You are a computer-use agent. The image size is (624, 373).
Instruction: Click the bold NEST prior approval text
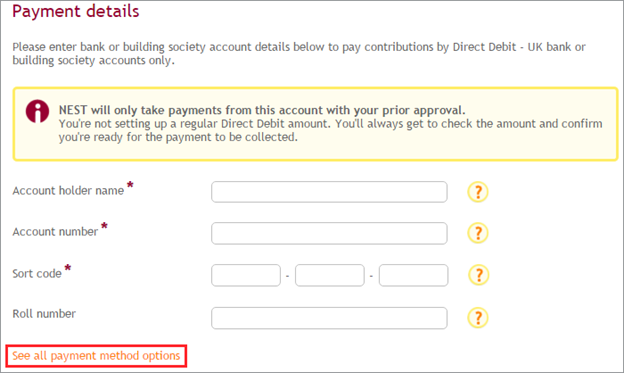pyautogui.click(x=262, y=110)
